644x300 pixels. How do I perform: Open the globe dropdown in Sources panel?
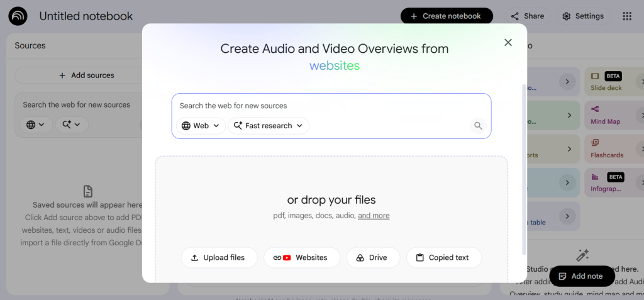(x=36, y=125)
